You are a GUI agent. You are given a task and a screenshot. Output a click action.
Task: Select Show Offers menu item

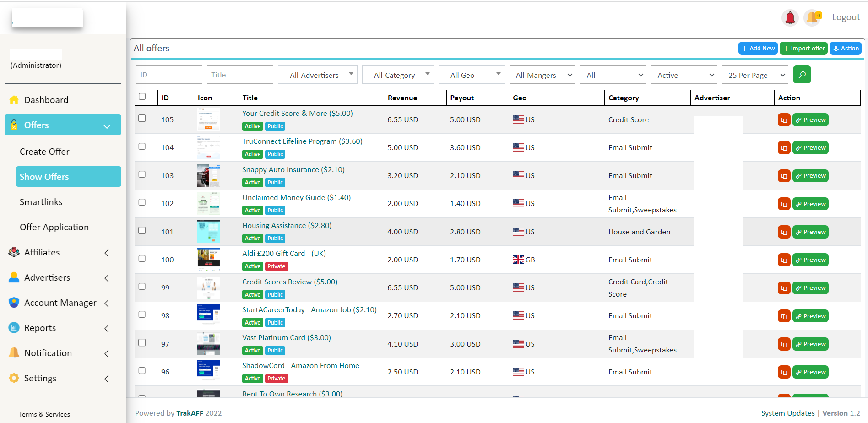coord(69,177)
